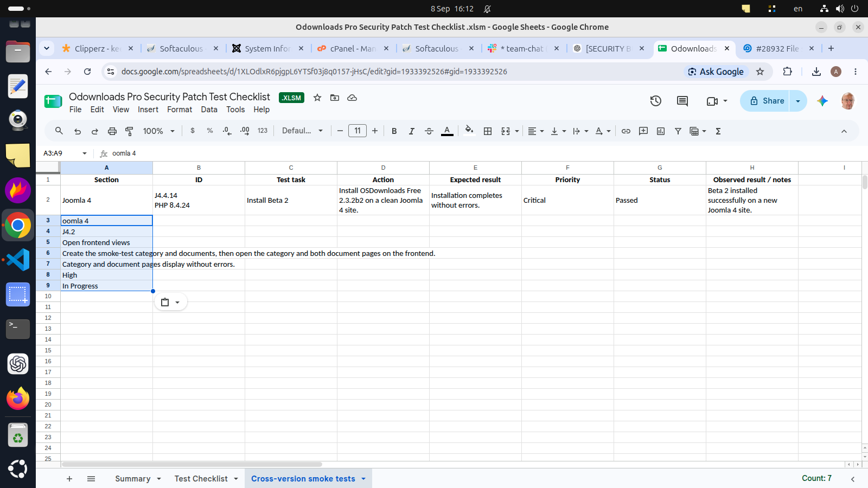
Task: Open the Format menu
Action: [180, 110]
